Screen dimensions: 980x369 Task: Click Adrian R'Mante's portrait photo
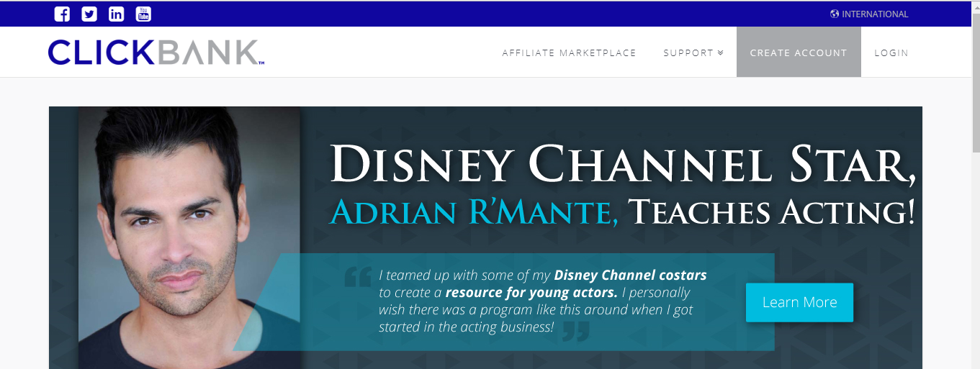(189, 237)
